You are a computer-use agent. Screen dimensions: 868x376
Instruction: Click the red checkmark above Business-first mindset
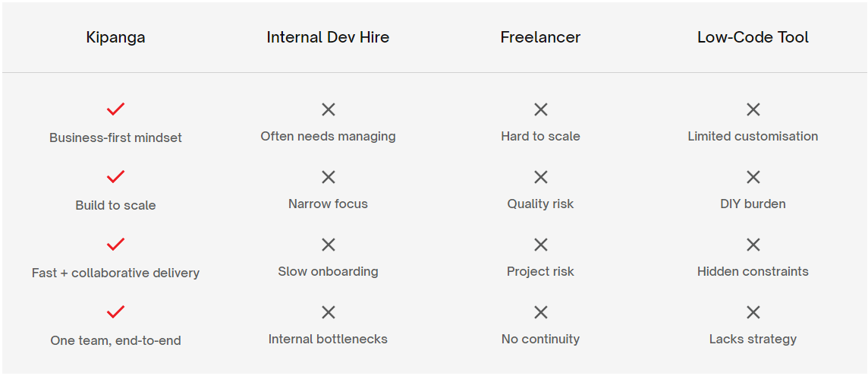(x=115, y=109)
